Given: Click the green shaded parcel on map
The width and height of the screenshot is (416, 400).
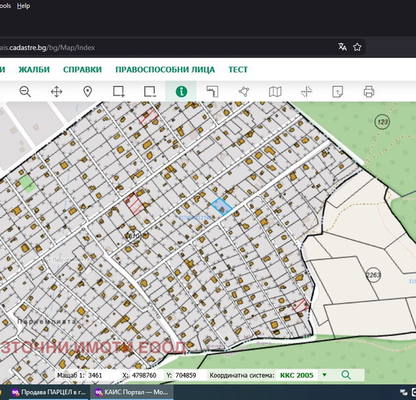Looking at the screenshot, I should [x=27, y=183].
